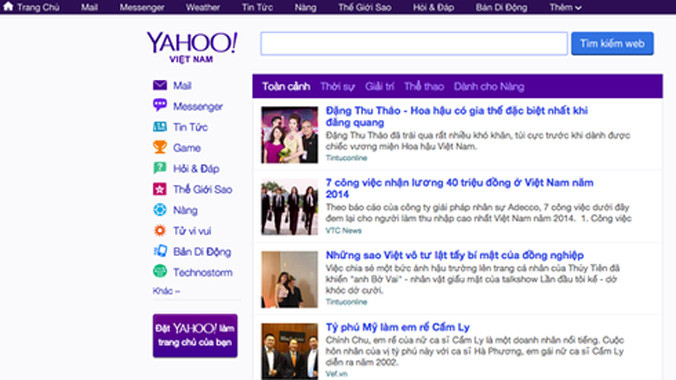Click the Nàng sidebar icon
The width and height of the screenshot is (676, 380).
click(x=160, y=210)
